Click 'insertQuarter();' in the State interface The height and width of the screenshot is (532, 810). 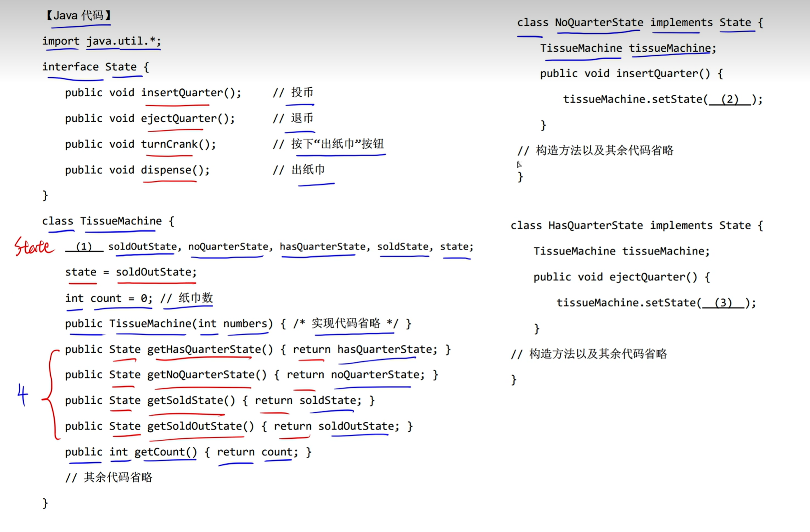[191, 93]
